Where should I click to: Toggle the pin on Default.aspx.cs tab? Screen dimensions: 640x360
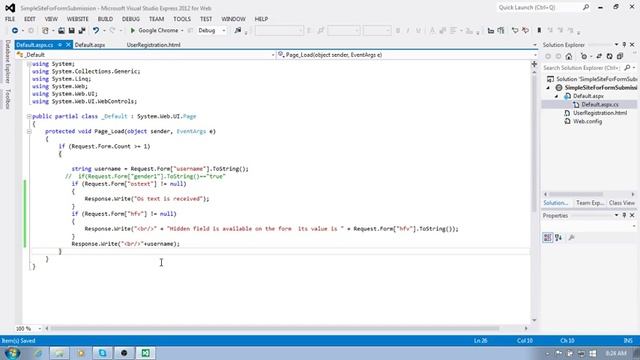coord(60,45)
